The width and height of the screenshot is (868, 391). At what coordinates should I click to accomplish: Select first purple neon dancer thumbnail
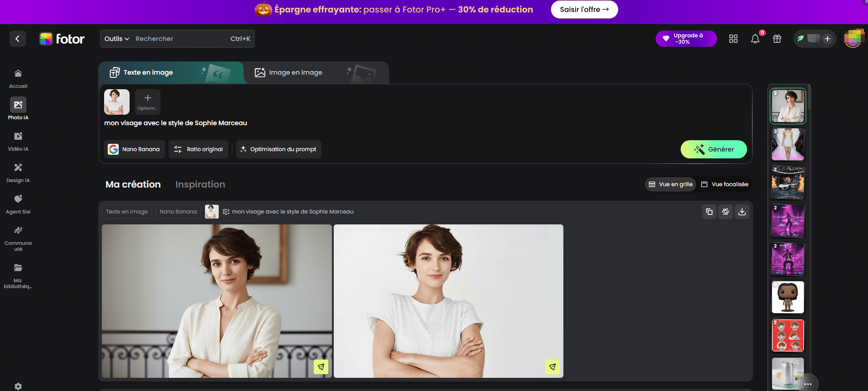[x=788, y=221]
